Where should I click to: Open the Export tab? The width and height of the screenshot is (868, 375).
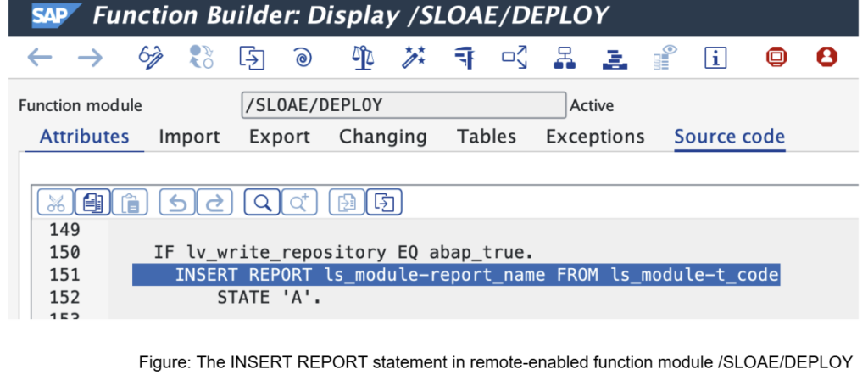(x=280, y=137)
